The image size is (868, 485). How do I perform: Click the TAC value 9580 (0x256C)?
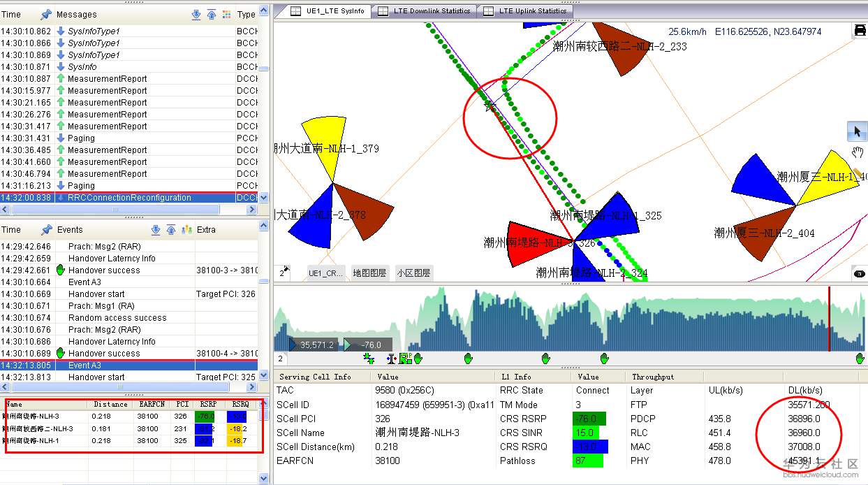click(404, 391)
